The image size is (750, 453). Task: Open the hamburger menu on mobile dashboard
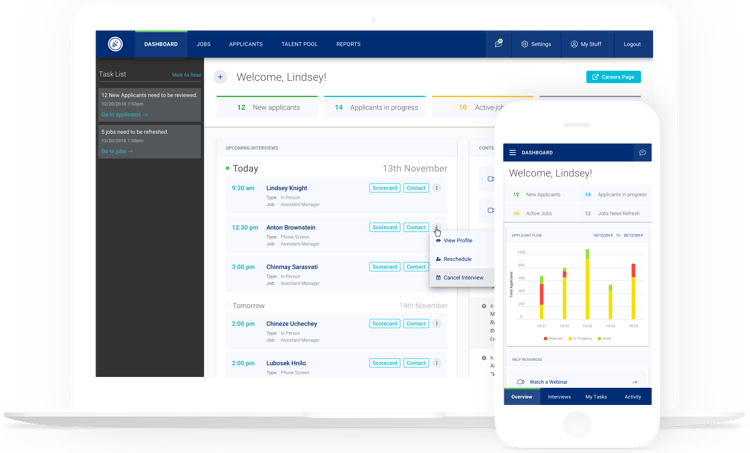click(x=513, y=153)
